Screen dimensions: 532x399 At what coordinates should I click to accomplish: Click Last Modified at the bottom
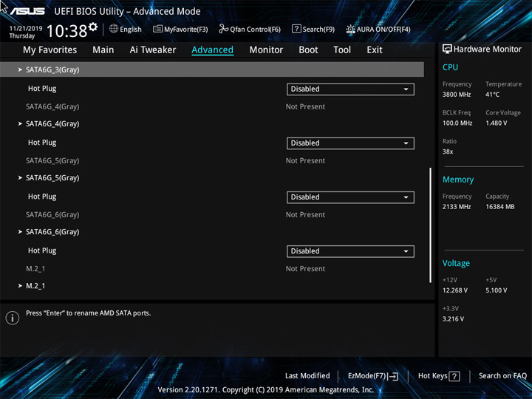(307, 375)
